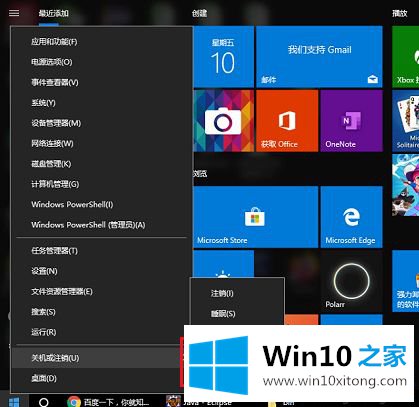Open the calendar tile showing 星期五 10
The height and width of the screenshot is (407, 419).
[x=223, y=57]
